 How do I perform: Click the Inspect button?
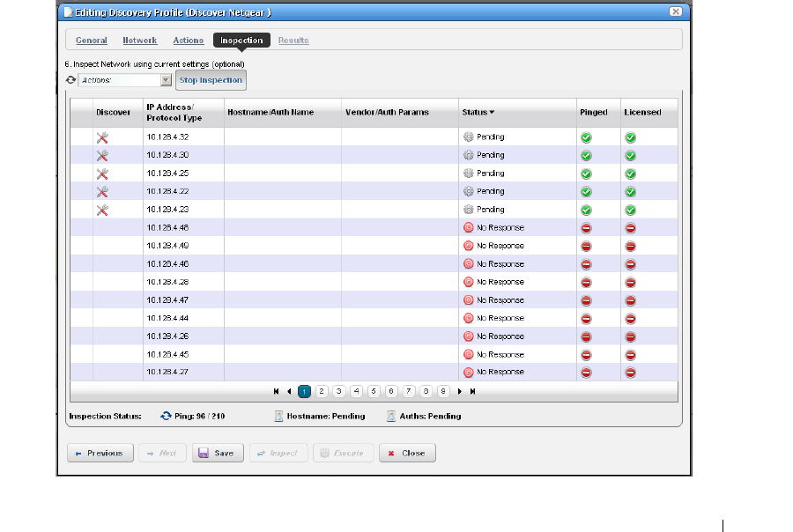point(278,453)
